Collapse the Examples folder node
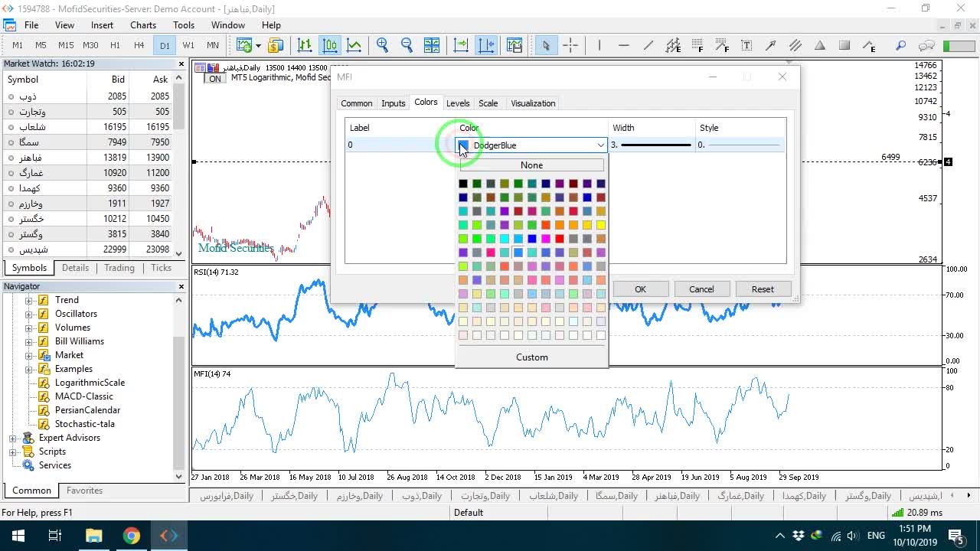980x551 pixels. (29, 369)
